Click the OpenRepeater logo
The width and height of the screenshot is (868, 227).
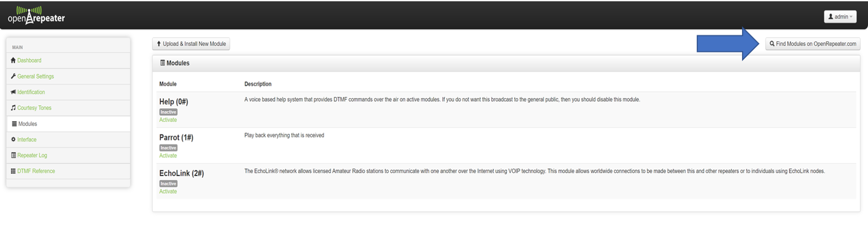click(x=36, y=15)
